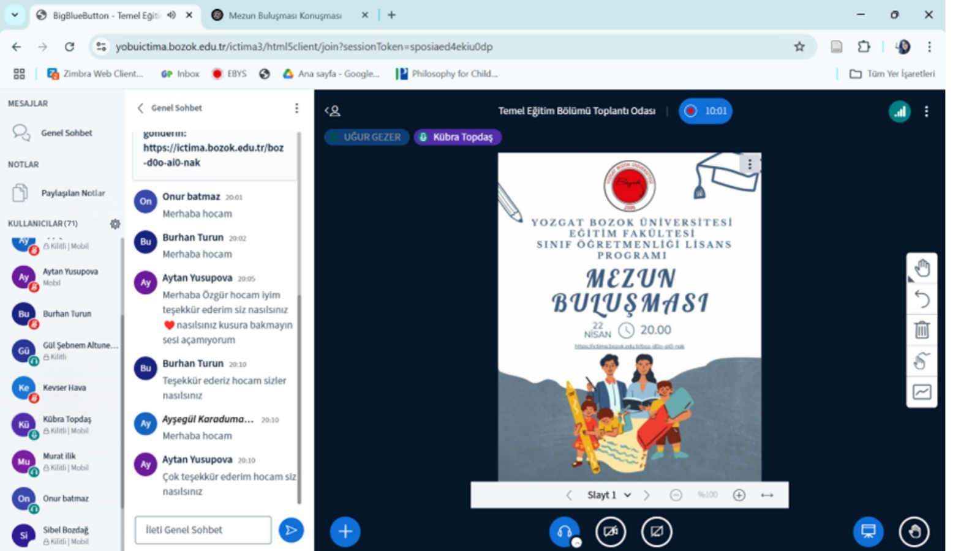Delete all annotations with the trash icon
980x551 pixels.
(x=922, y=330)
